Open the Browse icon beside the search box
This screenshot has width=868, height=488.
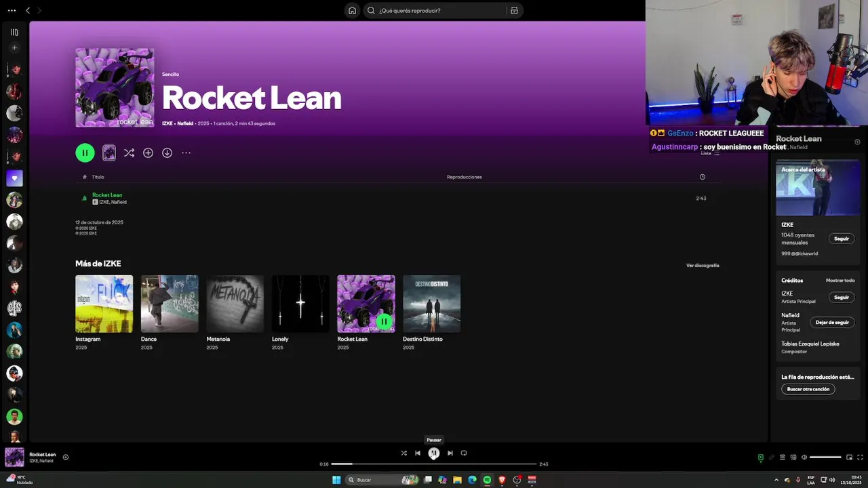click(x=514, y=10)
